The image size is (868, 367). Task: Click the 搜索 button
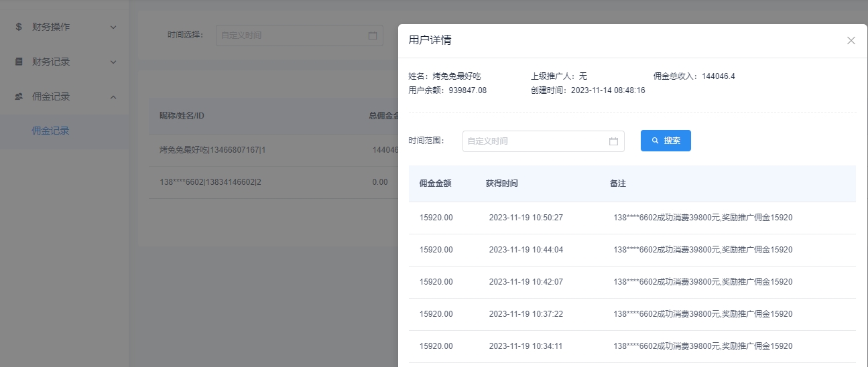666,141
